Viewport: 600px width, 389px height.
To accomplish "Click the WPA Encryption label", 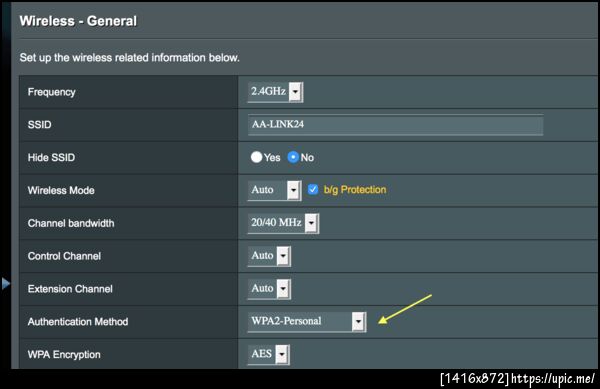I will point(64,355).
